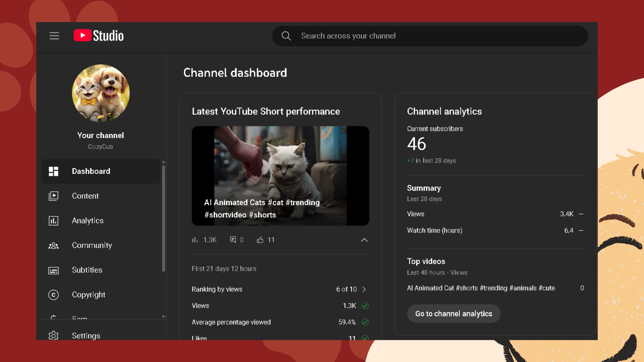The image size is (644, 362).
Task: Click the Content play-box icon
Action: pyautogui.click(x=54, y=196)
